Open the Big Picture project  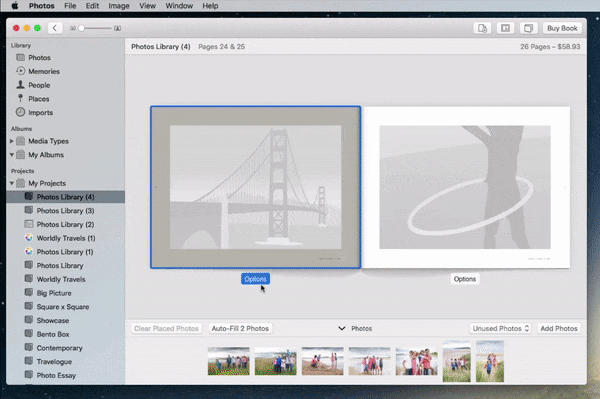point(54,293)
